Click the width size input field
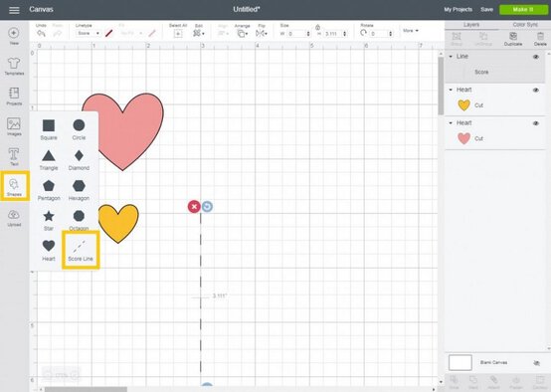The image size is (551, 392). [298, 34]
